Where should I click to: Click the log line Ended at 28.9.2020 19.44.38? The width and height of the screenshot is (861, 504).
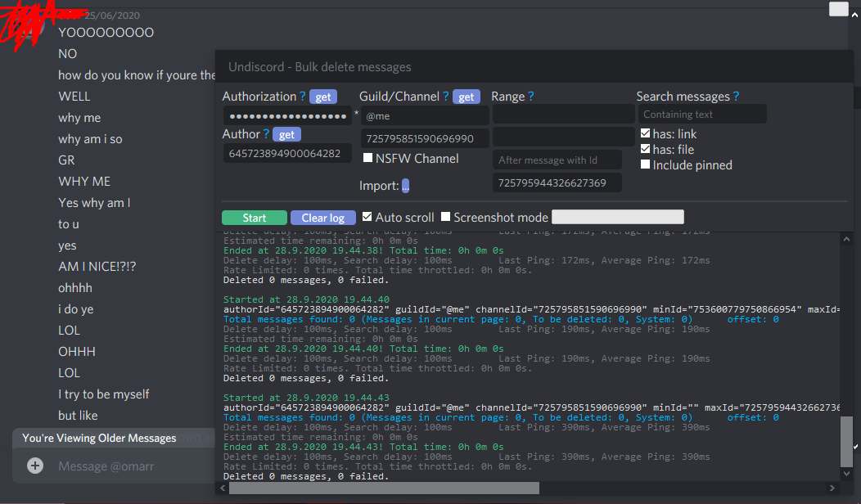(363, 251)
